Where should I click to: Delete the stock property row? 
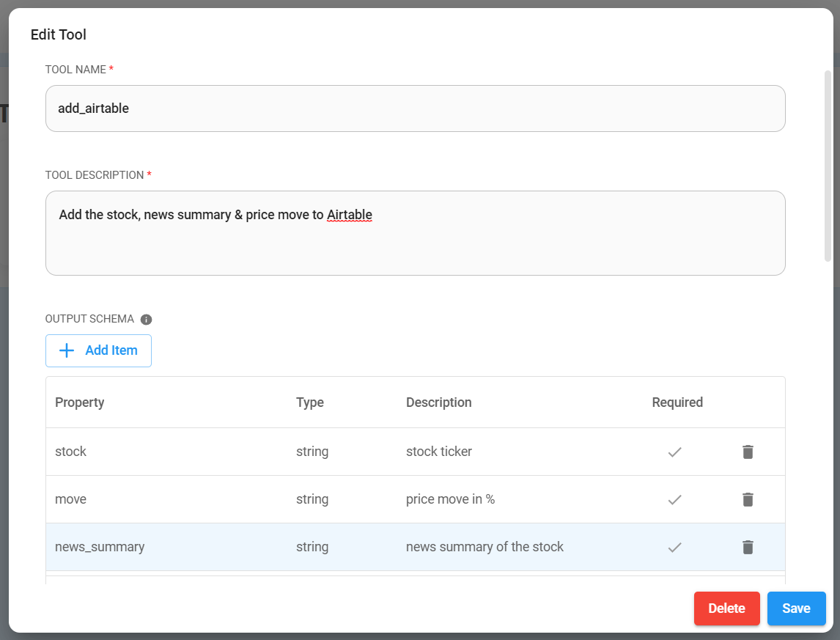(748, 452)
